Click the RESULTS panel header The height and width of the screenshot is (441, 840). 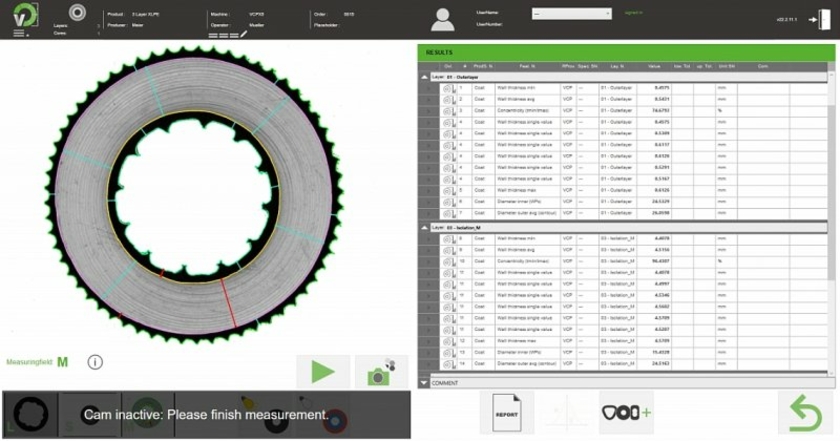tap(626, 53)
